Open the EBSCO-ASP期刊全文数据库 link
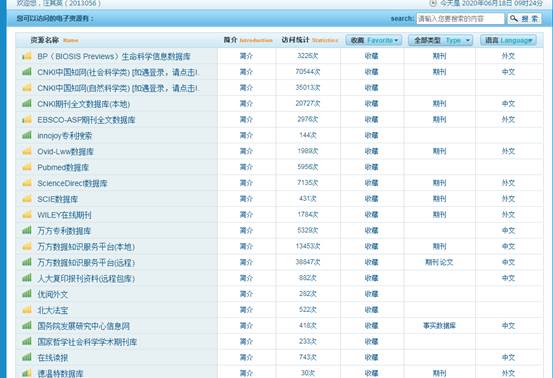The height and width of the screenshot is (378, 553). point(86,120)
